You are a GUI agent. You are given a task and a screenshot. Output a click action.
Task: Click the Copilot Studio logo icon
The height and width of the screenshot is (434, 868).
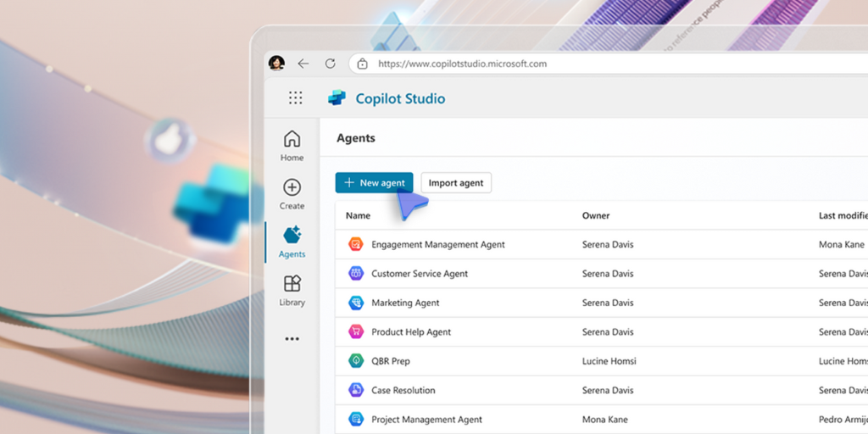coord(337,98)
